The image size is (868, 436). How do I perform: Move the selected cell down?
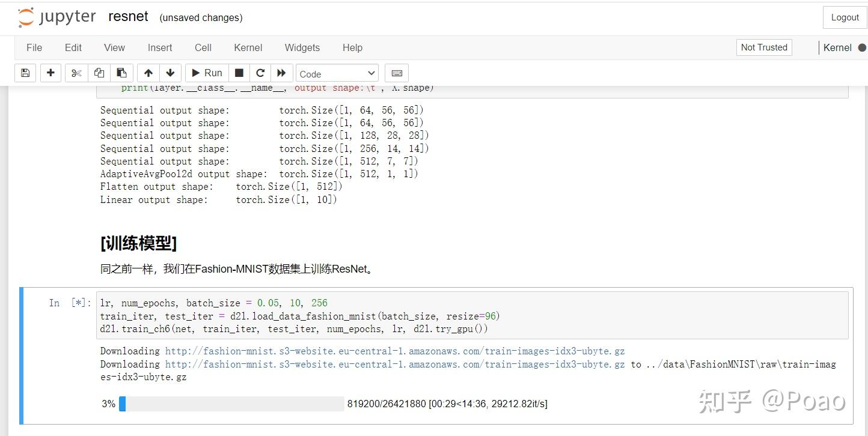click(171, 73)
